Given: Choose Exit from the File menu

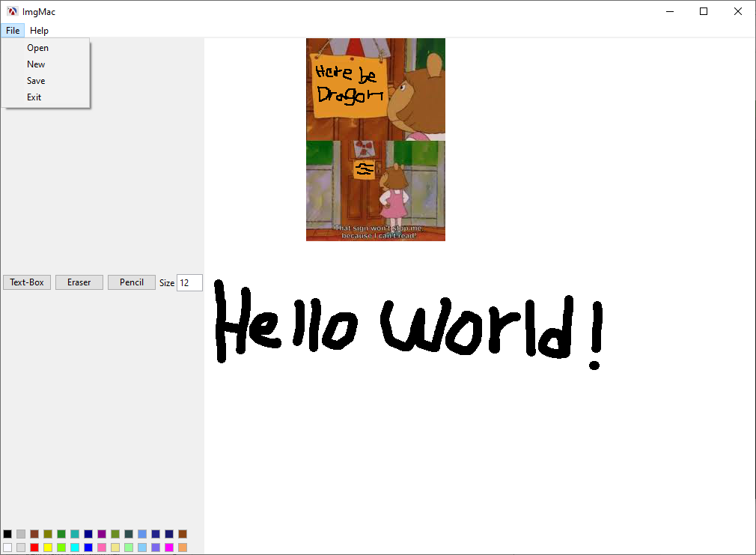Looking at the screenshot, I should click(34, 97).
